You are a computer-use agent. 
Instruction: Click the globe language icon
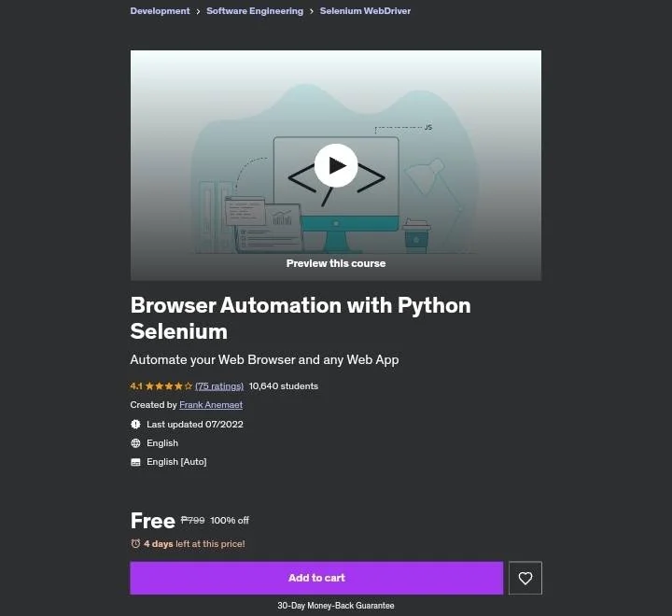[x=135, y=443]
